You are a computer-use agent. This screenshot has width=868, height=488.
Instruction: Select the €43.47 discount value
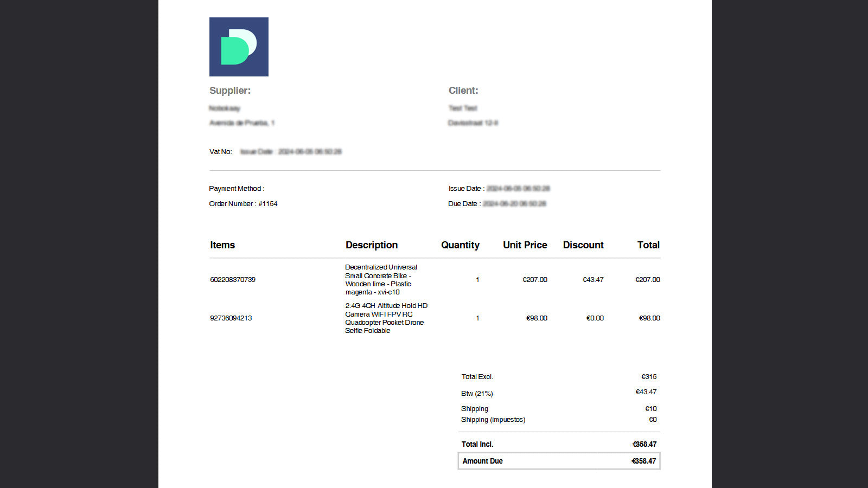(592, 280)
